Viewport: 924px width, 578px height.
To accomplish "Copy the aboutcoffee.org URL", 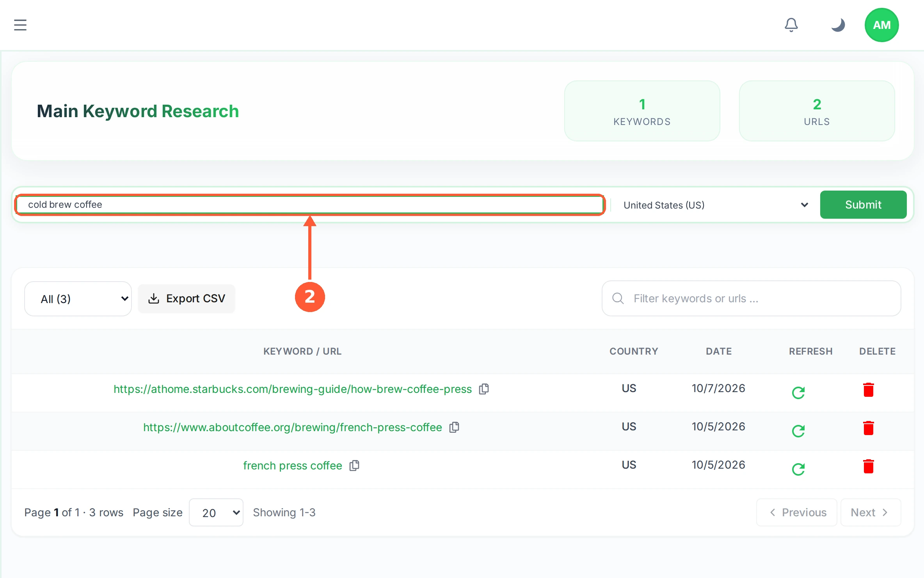I will click(x=455, y=427).
